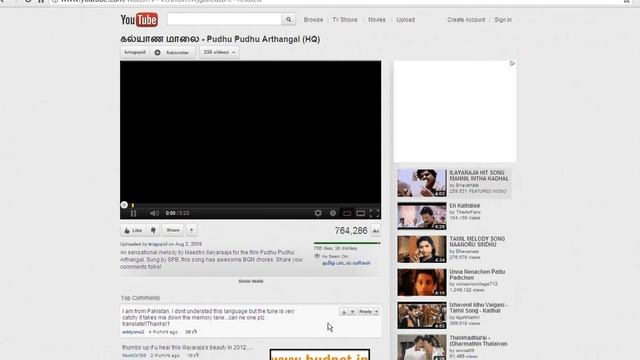640x360 pixels.
Task: Open the En Kathalee thumbnail
Action: [x=422, y=216]
